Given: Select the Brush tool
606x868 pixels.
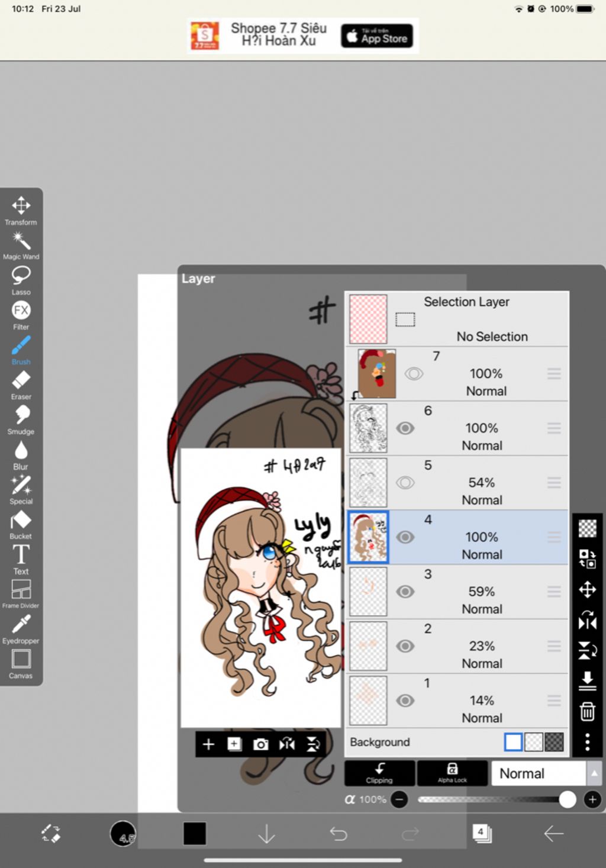Looking at the screenshot, I should 21,350.
